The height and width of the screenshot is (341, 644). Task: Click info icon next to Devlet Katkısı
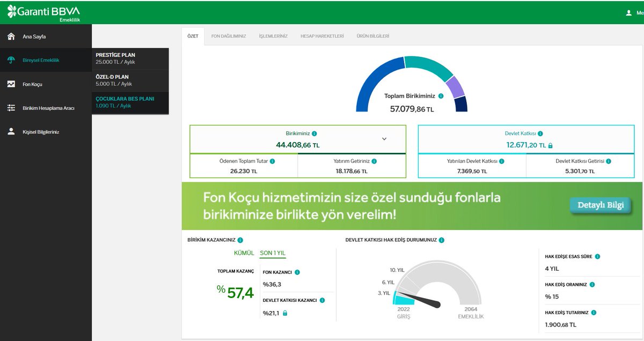[x=540, y=133]
